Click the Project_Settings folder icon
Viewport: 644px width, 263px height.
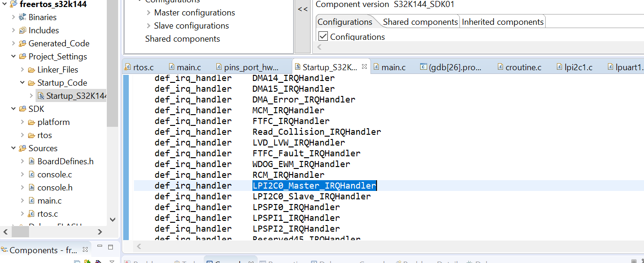coord(22,57)
